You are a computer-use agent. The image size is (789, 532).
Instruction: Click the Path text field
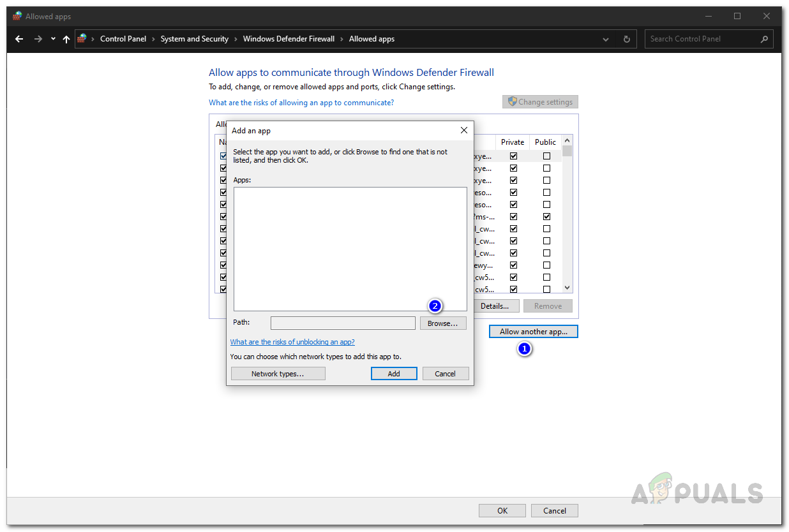click(x=343, y=323)
